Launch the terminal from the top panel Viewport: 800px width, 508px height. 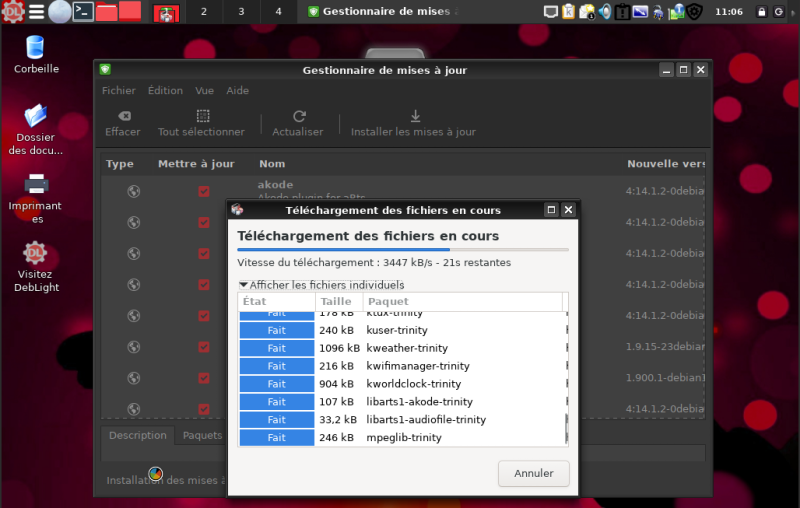(84, 12)
